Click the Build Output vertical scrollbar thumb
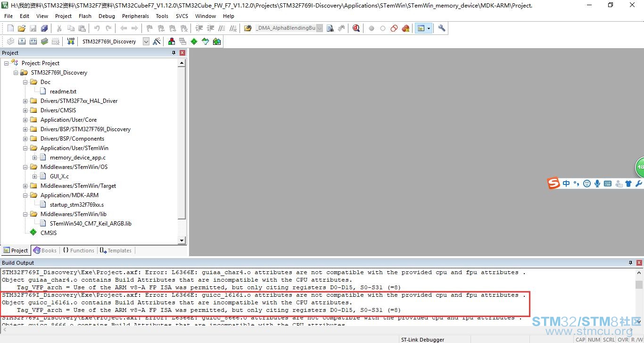Viewport: 644px width, 343px height. [x=639, y=285]
